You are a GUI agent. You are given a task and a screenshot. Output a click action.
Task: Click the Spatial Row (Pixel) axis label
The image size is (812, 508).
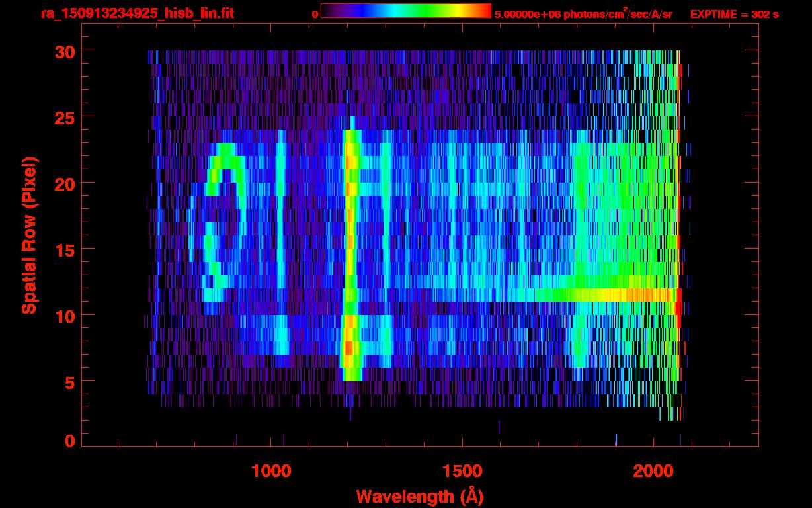click(x=29, y=235)
